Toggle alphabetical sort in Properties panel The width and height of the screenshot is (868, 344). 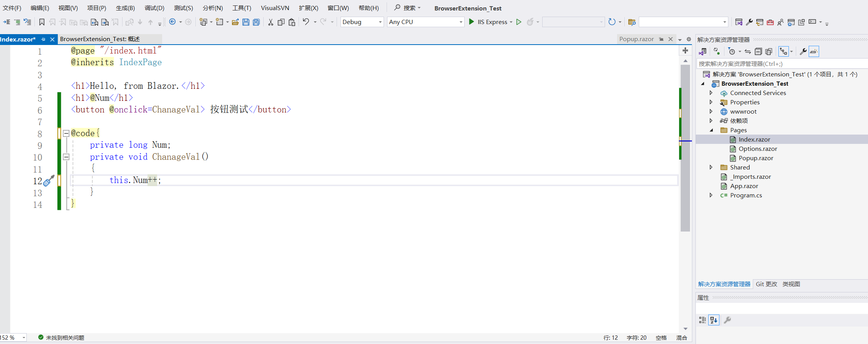click(x=714, y=320)
